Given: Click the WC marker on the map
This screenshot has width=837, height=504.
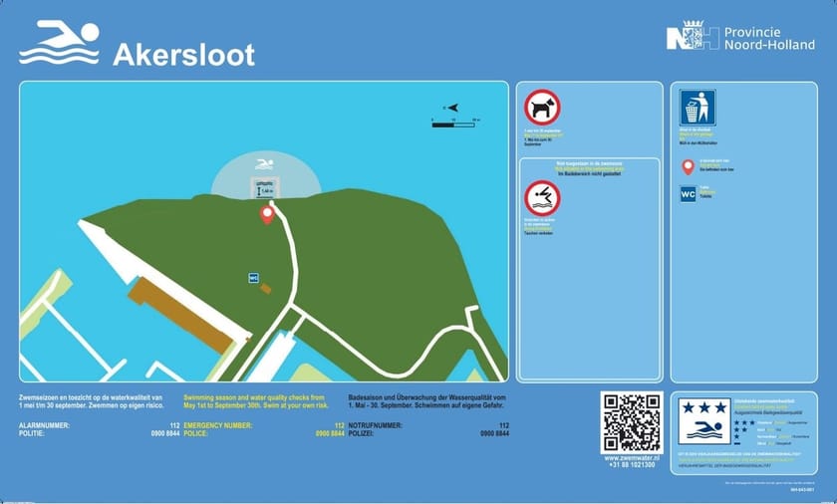Looking at the screenshot, I should tap(253, 278).
